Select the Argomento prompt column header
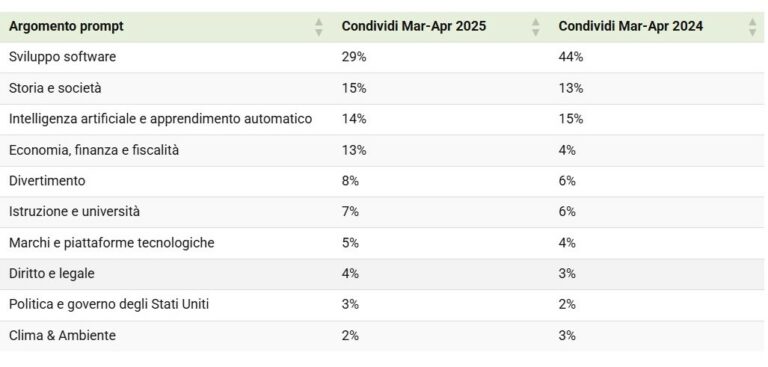Viewport: 768px width, 367px height. (x=66, y=26)
